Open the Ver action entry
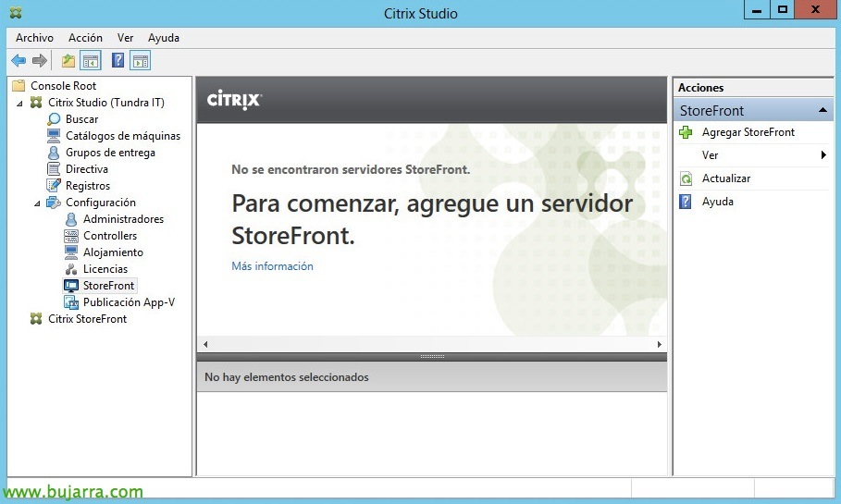Screen dimensions: 841x504 710,155
